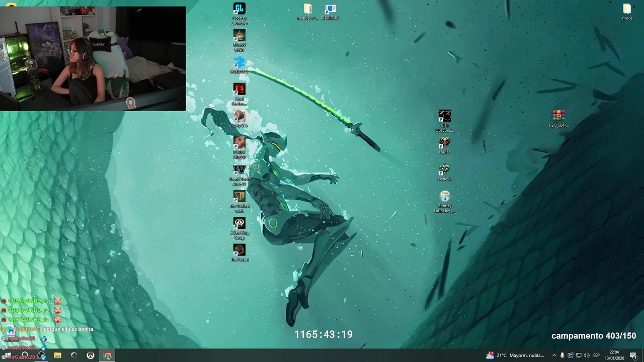Screen dimensions: 644x362
Task: Change the ESP input language
Action: coord(597,355)
